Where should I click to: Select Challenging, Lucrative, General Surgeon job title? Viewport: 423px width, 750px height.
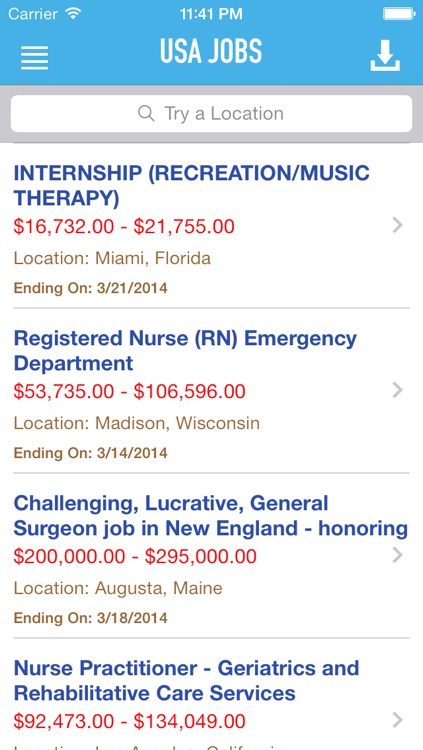click(x=211, y=516)
